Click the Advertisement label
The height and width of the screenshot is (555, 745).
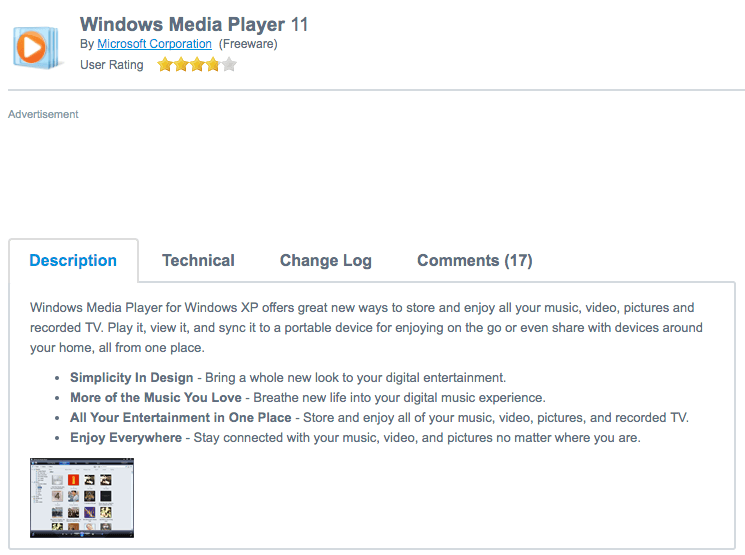pyautogui.click(x=43, y=115)
